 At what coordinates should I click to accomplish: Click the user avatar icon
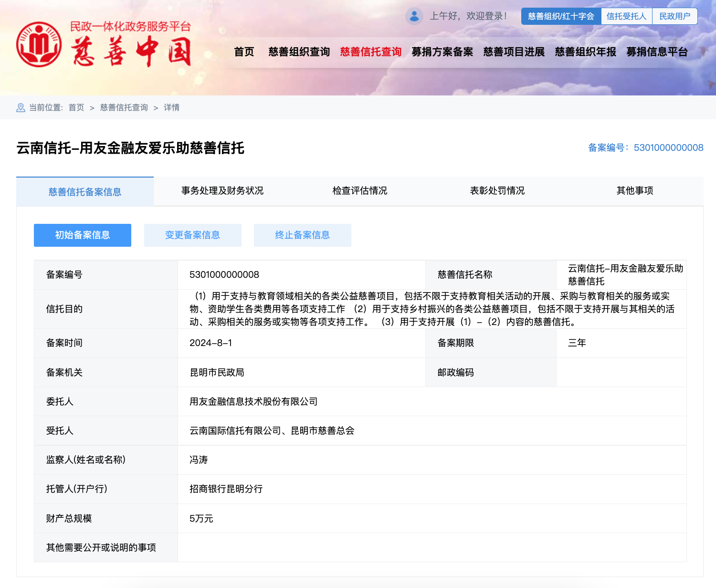point(414,16)
